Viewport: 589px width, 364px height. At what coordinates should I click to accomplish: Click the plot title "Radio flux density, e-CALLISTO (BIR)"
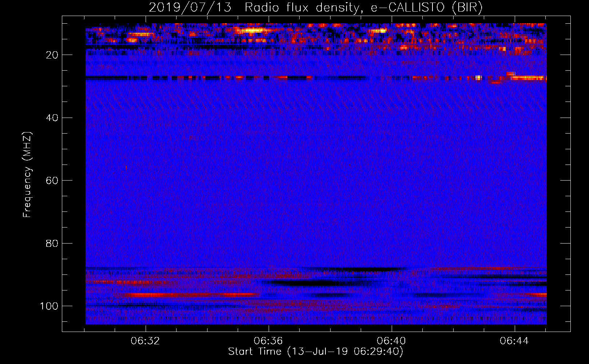(x=364, y=8)
